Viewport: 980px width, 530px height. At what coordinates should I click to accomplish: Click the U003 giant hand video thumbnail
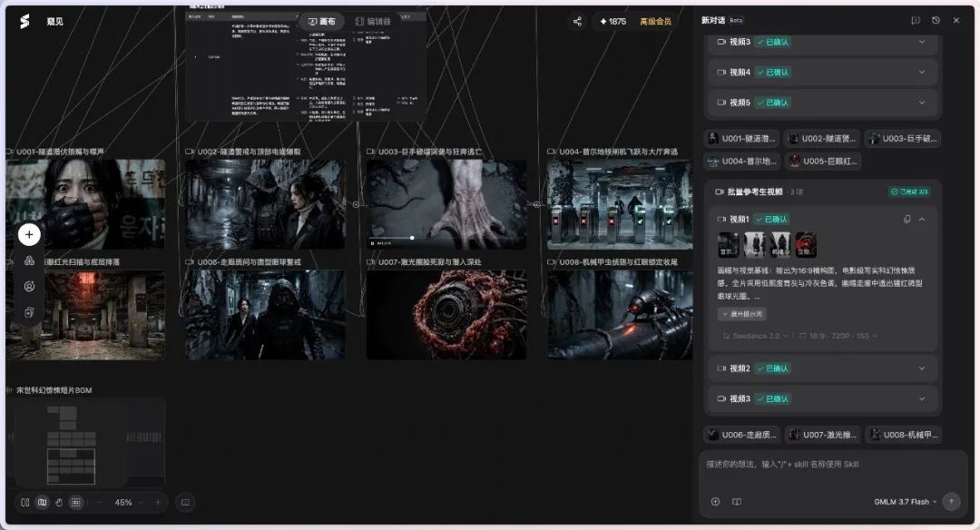[446, 204]
